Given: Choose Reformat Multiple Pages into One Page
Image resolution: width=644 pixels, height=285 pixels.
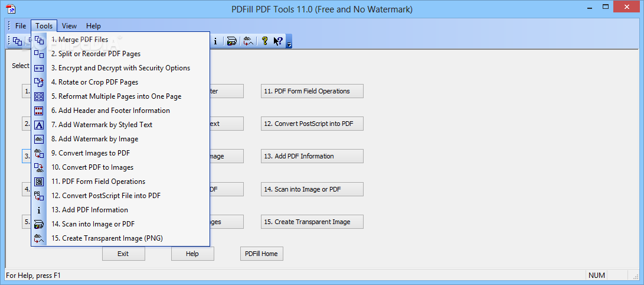Looking at the screenshot, I should click(120, 96).
